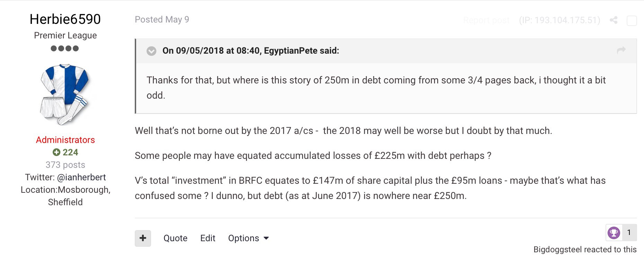Screen dimensions: 644x263
Task: Jump to original quoted post arrow
Action: point(621,51)
